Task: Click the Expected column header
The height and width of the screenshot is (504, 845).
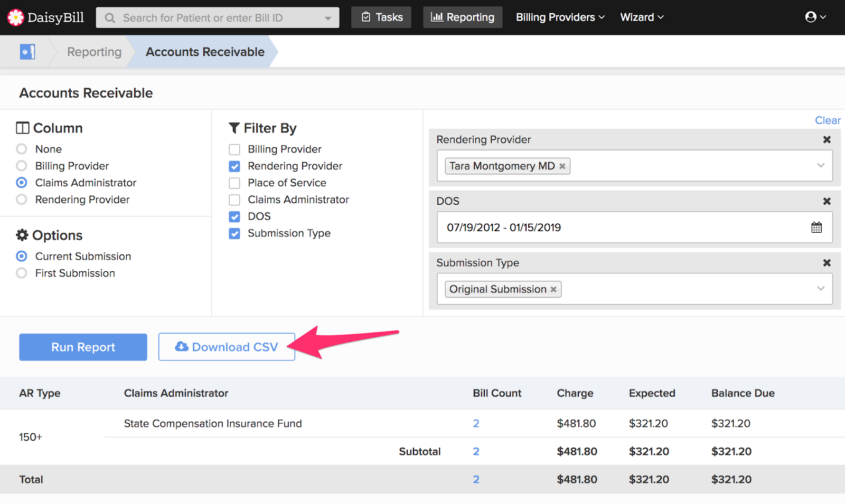Action: [x=652, y=393]
